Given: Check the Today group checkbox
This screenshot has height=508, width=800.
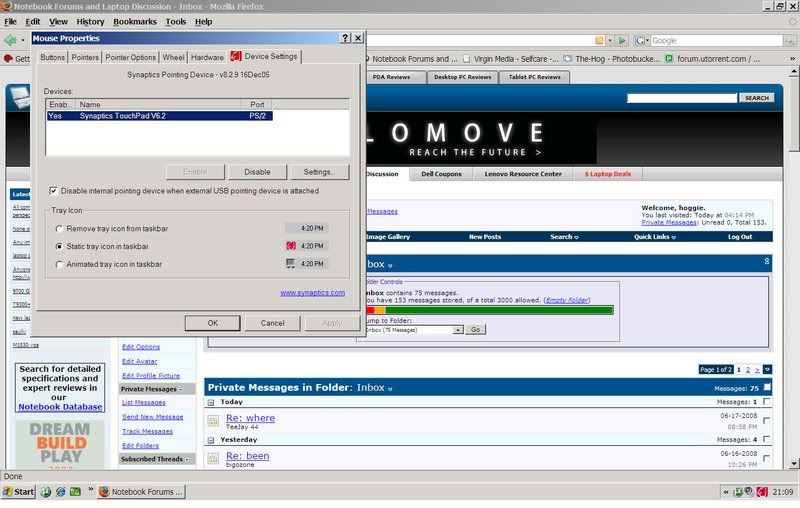Looking at the screenshot, I should 766,401.
